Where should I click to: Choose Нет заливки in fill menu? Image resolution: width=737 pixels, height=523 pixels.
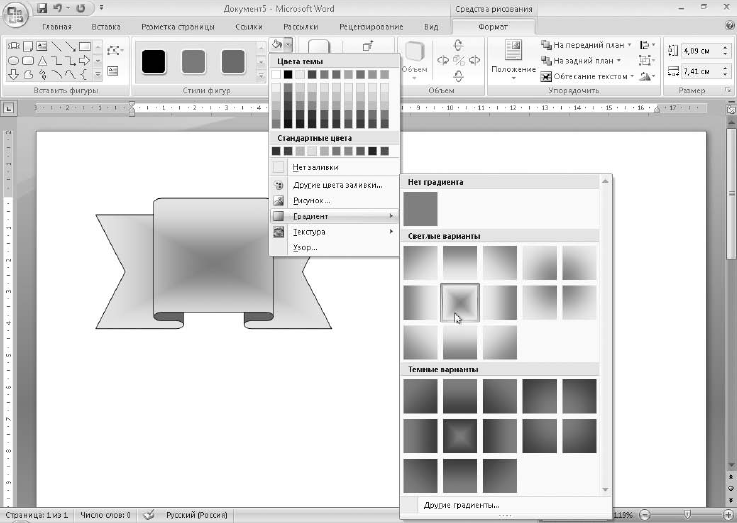(x=334, y=167)
